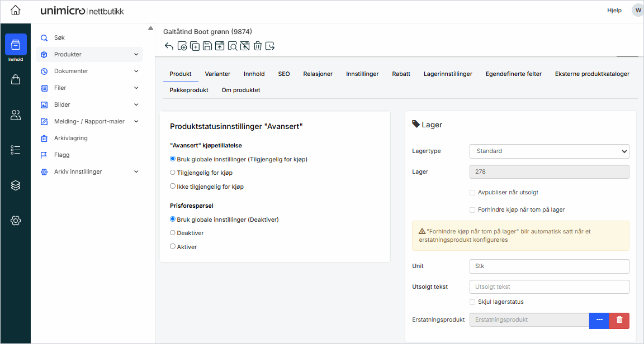This screenshot has height=344, width=644.
Task: Click the Utsolgt tekst input field
Action: (x=549, y=286)
